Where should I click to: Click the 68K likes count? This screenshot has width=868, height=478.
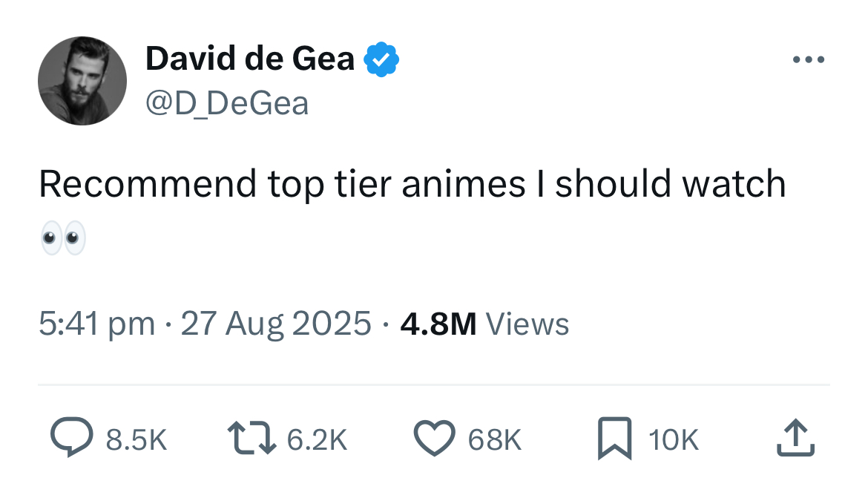coord(495,440)
